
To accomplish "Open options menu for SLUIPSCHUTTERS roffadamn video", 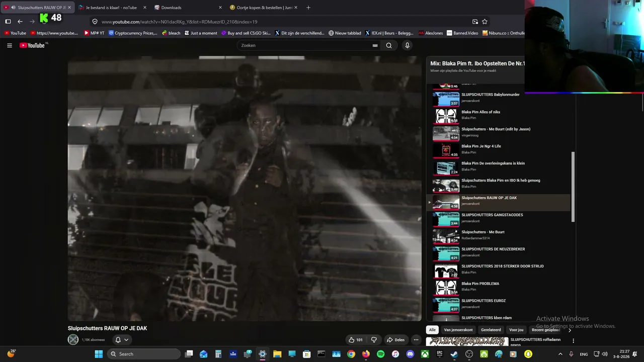I will click(x=573, y=341).
